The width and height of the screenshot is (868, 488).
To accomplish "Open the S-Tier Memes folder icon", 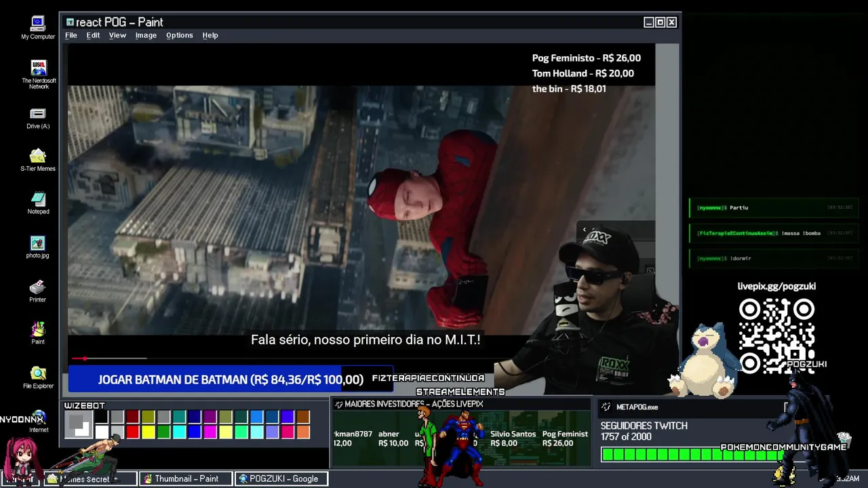I will tap(38, 160).
